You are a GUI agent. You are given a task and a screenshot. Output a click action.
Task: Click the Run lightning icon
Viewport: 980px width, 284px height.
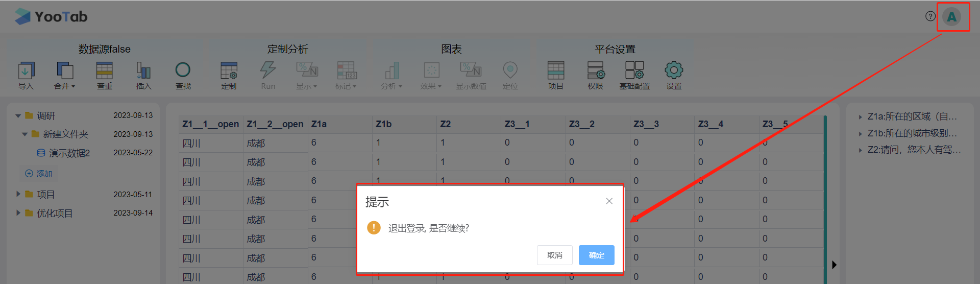pos(268,70)
